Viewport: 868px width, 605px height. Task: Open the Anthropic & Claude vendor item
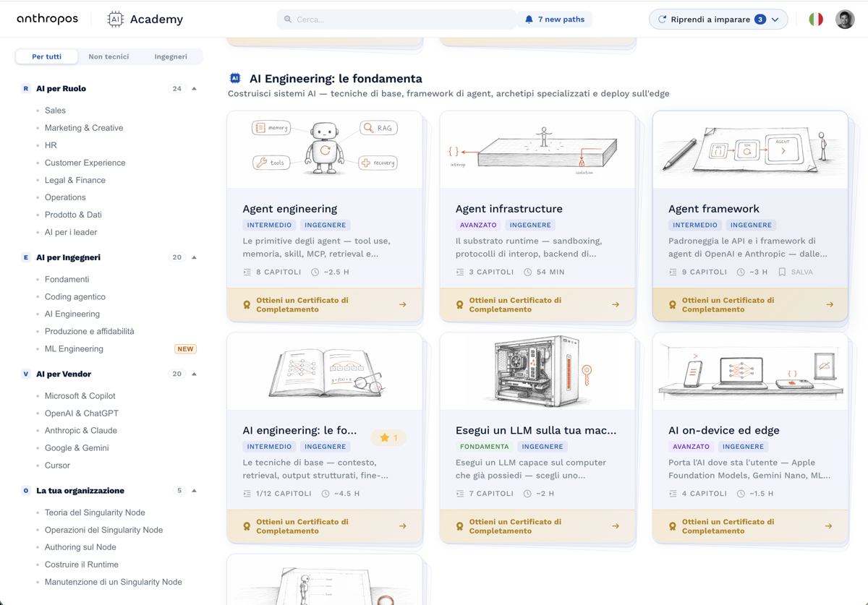click(x=81, y=431)
